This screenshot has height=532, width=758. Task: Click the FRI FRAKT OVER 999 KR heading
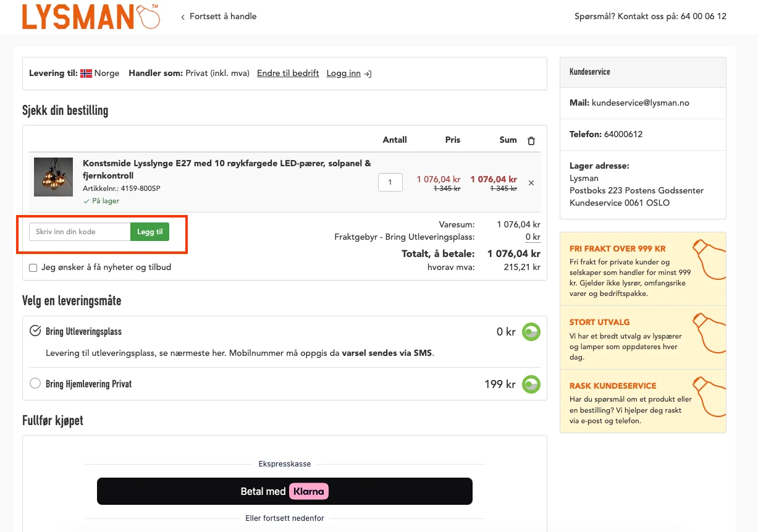tap(618, 248)
